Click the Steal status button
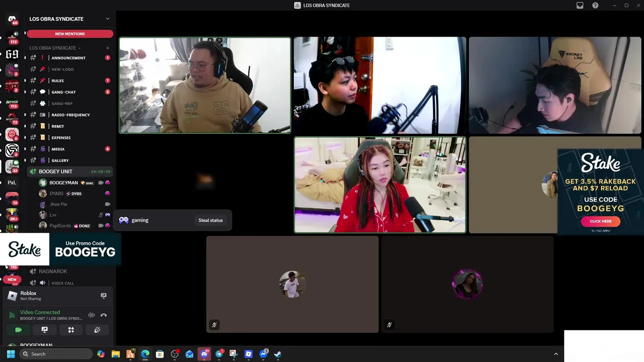This screenshot has width=644, height=362. click(210, 220)
